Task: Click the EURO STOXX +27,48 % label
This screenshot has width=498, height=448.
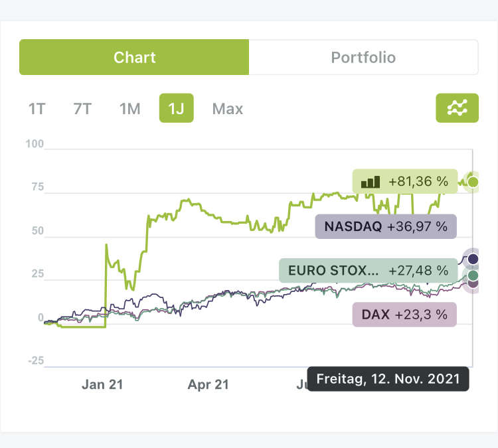Action: (x=368, y=271)
